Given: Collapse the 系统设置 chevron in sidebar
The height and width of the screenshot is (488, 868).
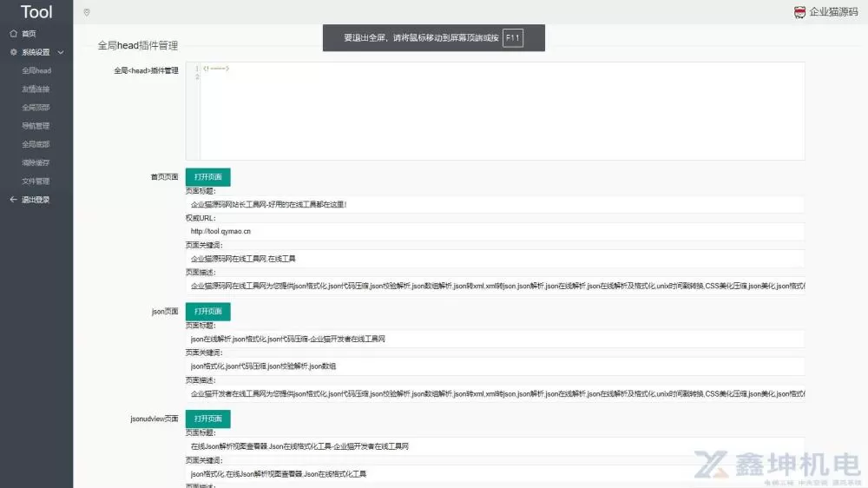Looking at the screenshot, I should click(61, 52).
